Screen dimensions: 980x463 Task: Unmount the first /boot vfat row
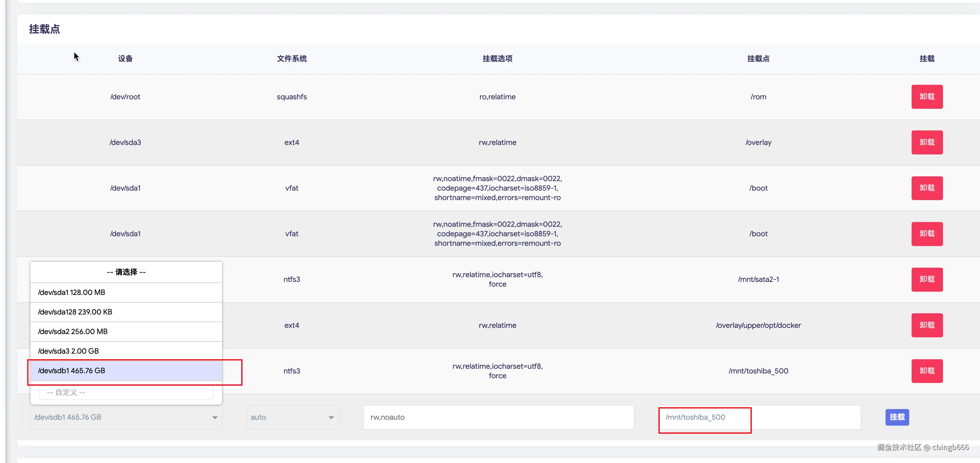point(926,188)
